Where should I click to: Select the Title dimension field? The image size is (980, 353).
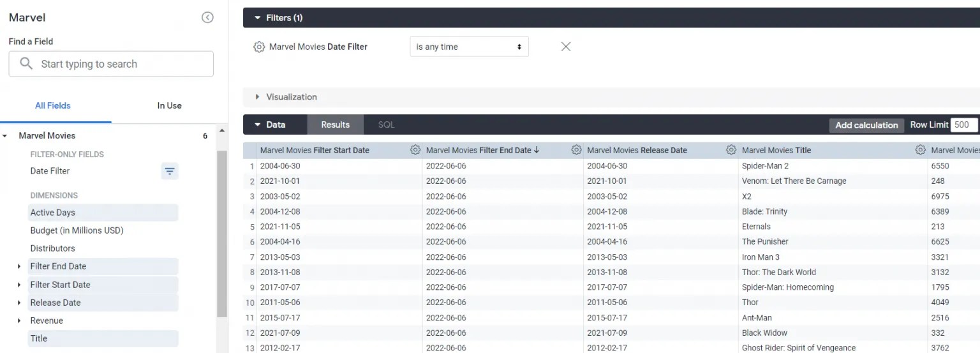click(103, 338)
